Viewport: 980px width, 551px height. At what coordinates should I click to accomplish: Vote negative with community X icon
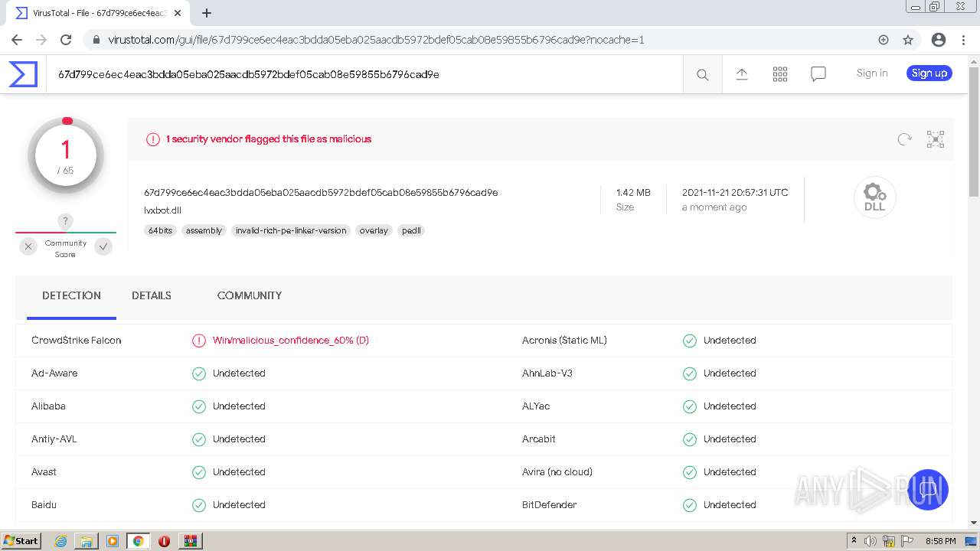[28, 246]
